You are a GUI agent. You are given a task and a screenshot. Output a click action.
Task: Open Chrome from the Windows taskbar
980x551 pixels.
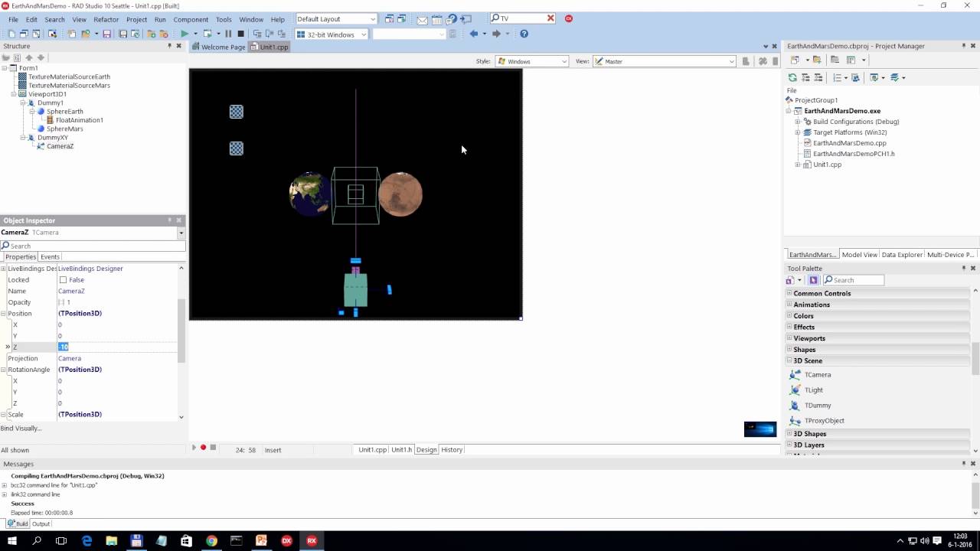pos(211,540)
